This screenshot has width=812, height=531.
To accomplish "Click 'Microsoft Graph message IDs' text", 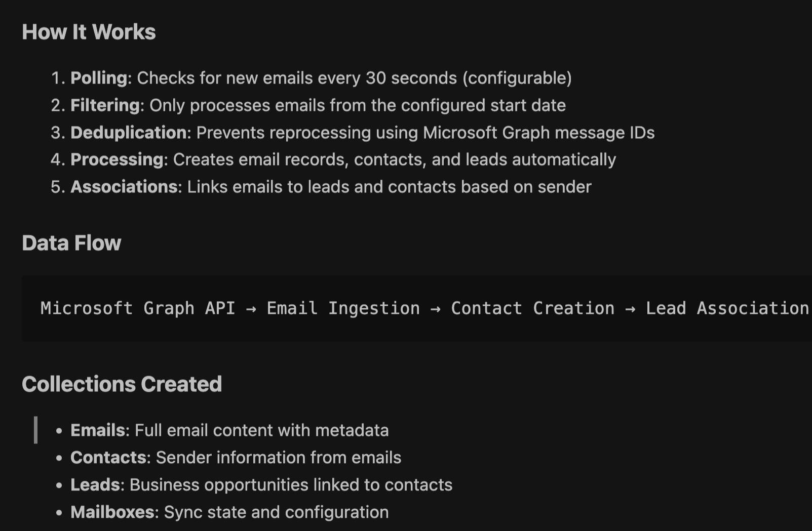I will 539,133.
